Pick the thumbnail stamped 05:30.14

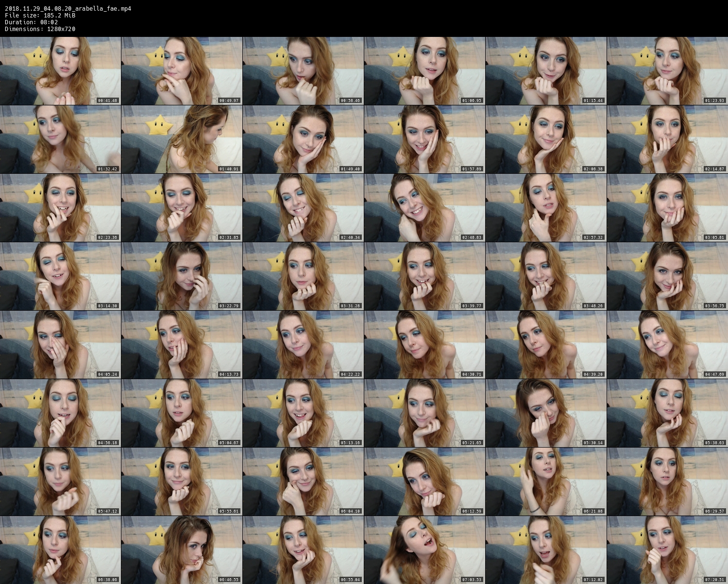point(546,413)
